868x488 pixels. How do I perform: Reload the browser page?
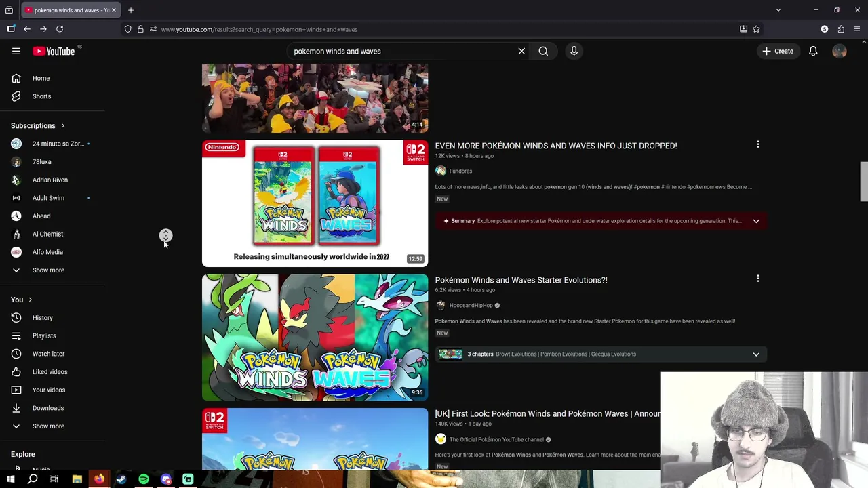point(60,29)
